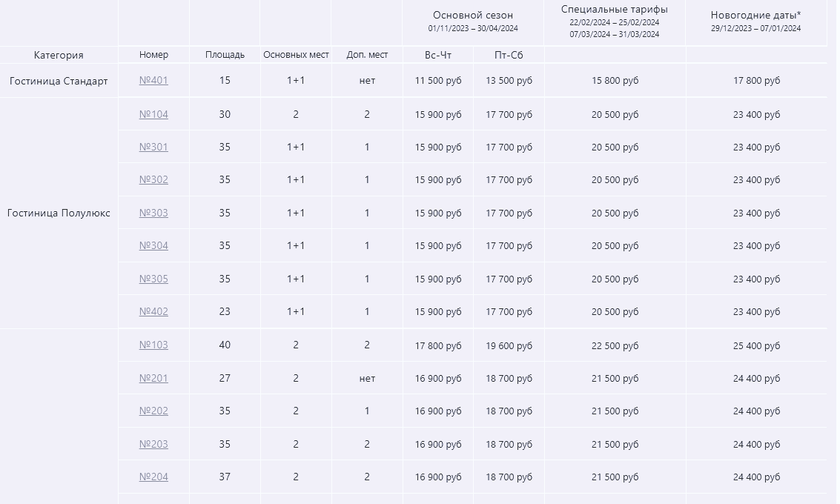The height and width of the screenshot is (504, 840).
Task: Open room link №401
Action: (x=153, y=80)
